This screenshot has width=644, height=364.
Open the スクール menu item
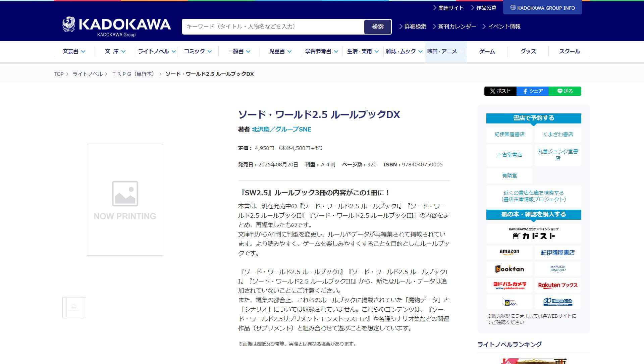tap(569, 51)
